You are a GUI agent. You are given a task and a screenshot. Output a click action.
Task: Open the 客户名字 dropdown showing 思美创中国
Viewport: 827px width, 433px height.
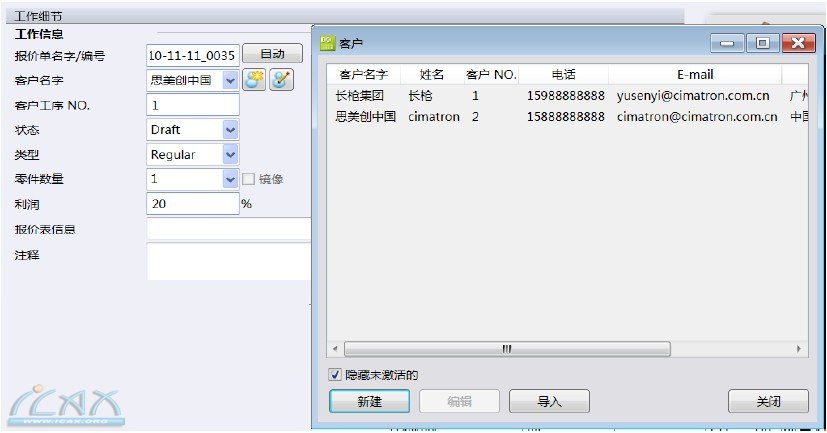point(230,80)
